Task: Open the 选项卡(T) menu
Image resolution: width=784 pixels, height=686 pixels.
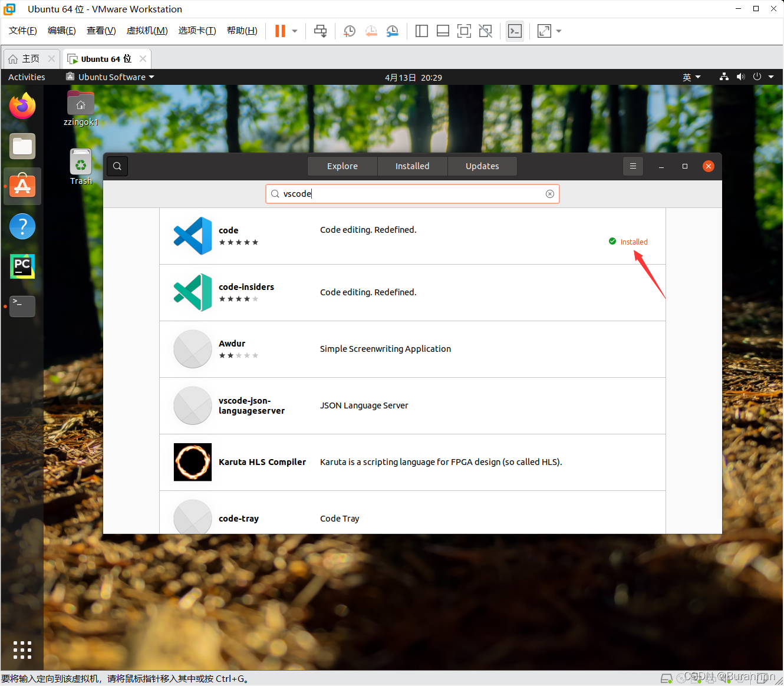Action: (x=197, y=31)
